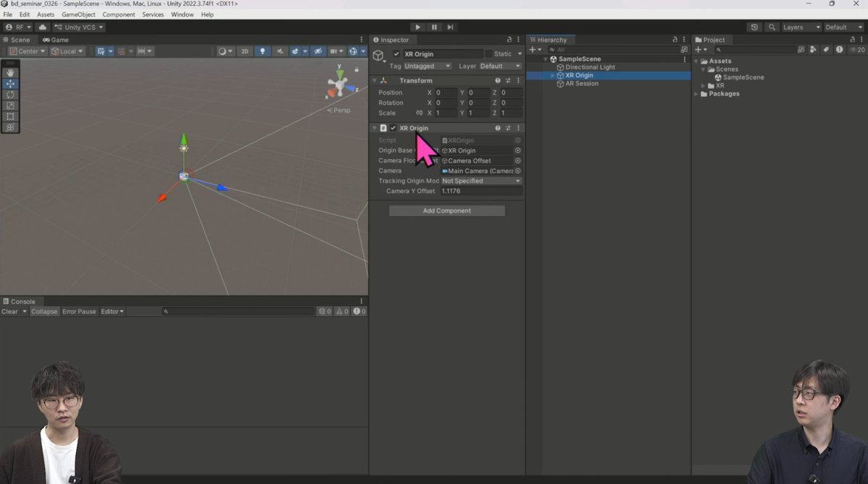Click the Add Component button
This screenshot has height=484, width=868.
point(447,211)
